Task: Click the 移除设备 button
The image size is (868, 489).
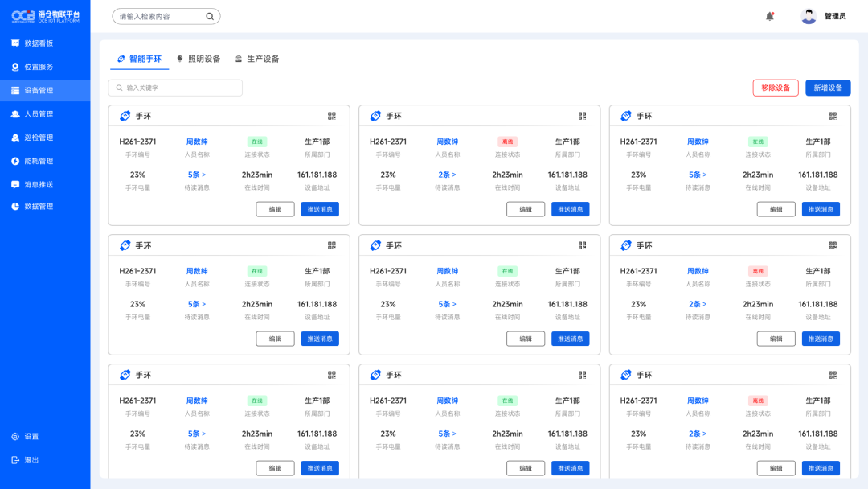Action: 776,88
